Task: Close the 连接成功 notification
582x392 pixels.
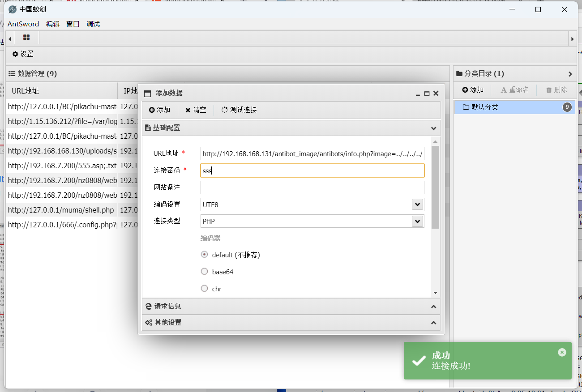Action: pos(562,352)
